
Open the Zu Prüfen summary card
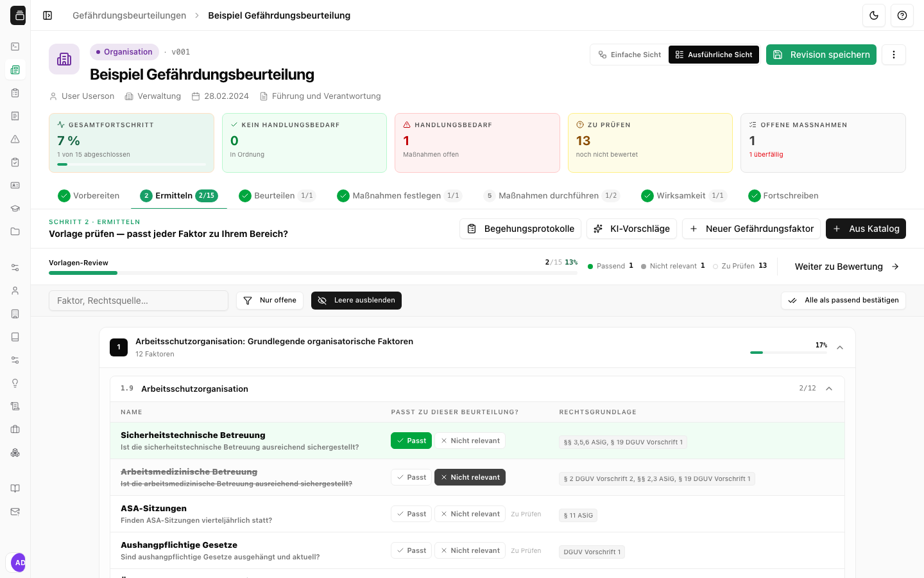pyautogui.click(x=650, y=143)
